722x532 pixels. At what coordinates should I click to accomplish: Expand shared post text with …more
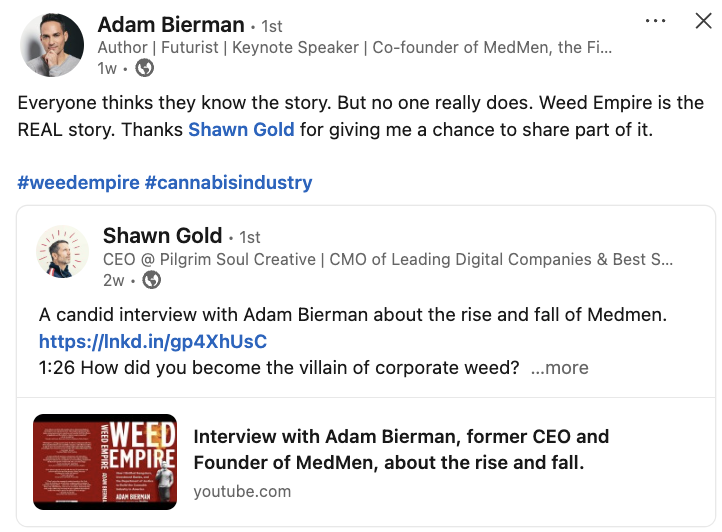tap(559, 367)
